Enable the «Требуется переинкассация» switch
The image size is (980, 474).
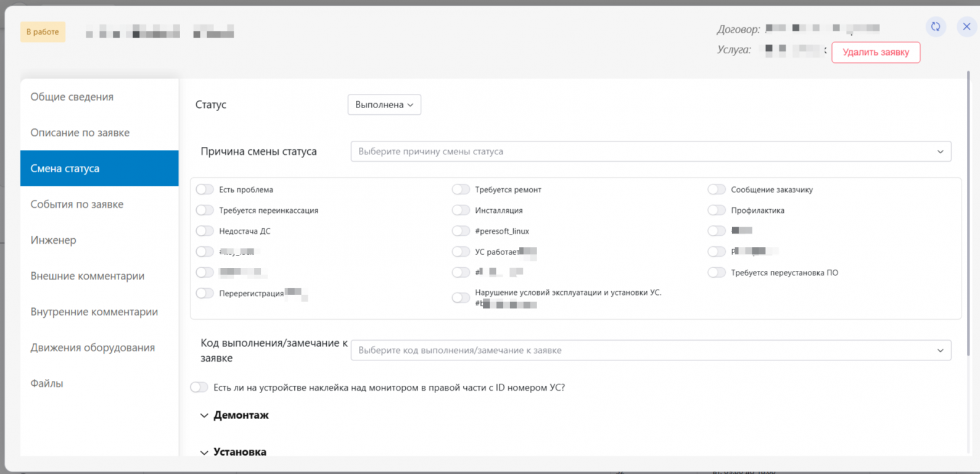pyautogui.click(x=205, y=210)
